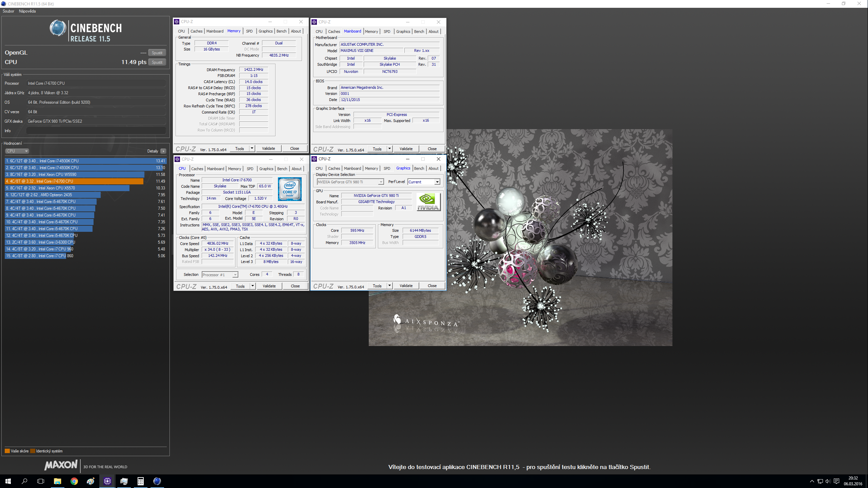The height and width of the screenshot is (488, 868).
Task: Run the OpenGL test with Spustit
Action: tap(157, 53)
